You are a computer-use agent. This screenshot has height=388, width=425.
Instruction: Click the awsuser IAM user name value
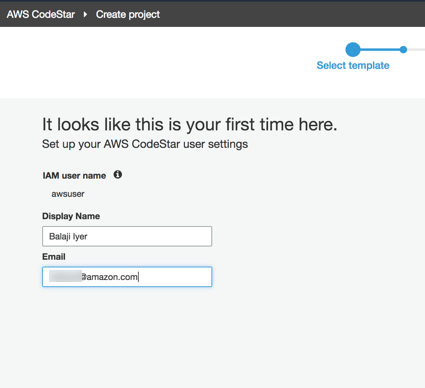point(68,194)
